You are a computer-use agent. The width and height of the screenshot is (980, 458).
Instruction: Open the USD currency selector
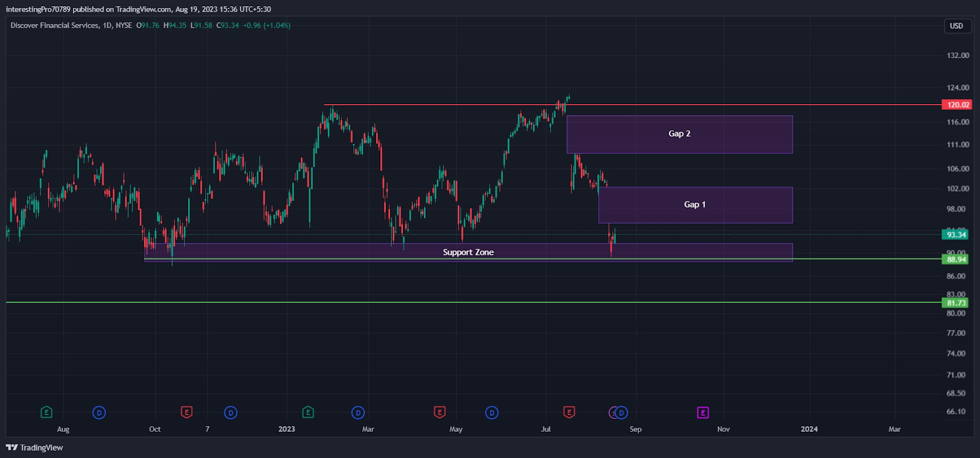(957, 26)
